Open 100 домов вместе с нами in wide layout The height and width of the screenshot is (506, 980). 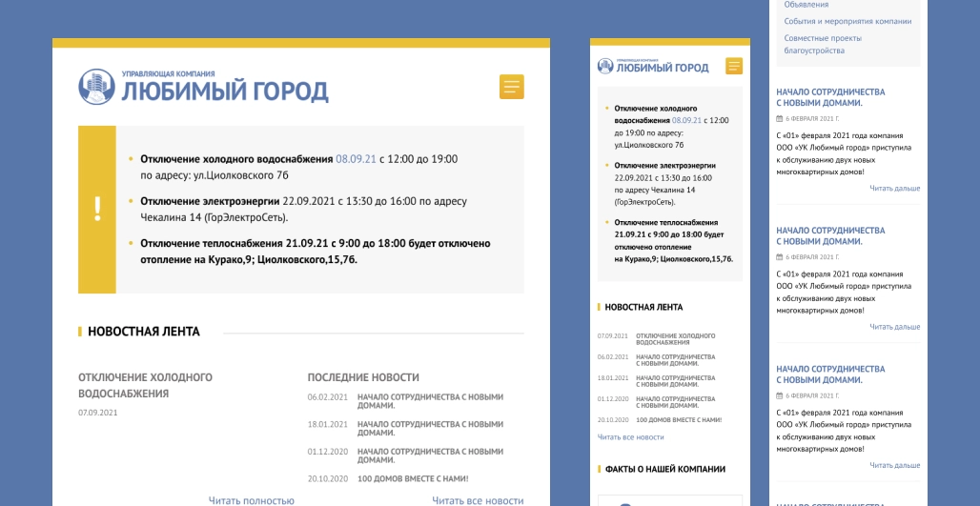[x=413, y=478]
